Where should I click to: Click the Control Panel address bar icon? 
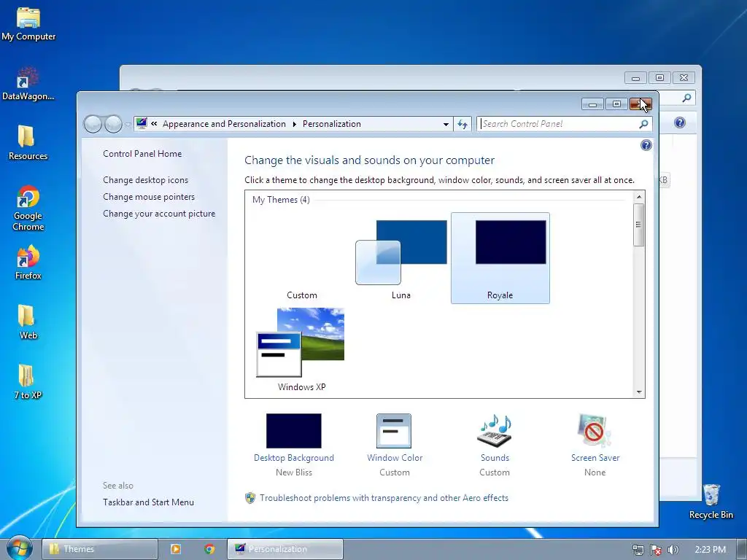tap(142, 124)
